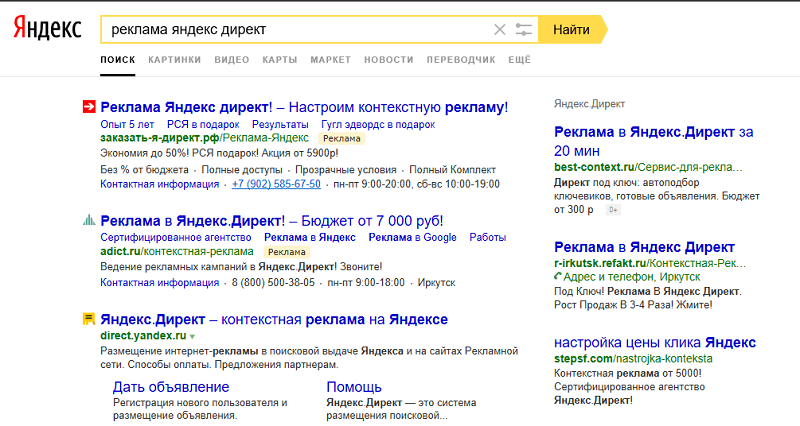Click Результаты sitelink
Screen dimensions: 800x426
tap(280, 124)
